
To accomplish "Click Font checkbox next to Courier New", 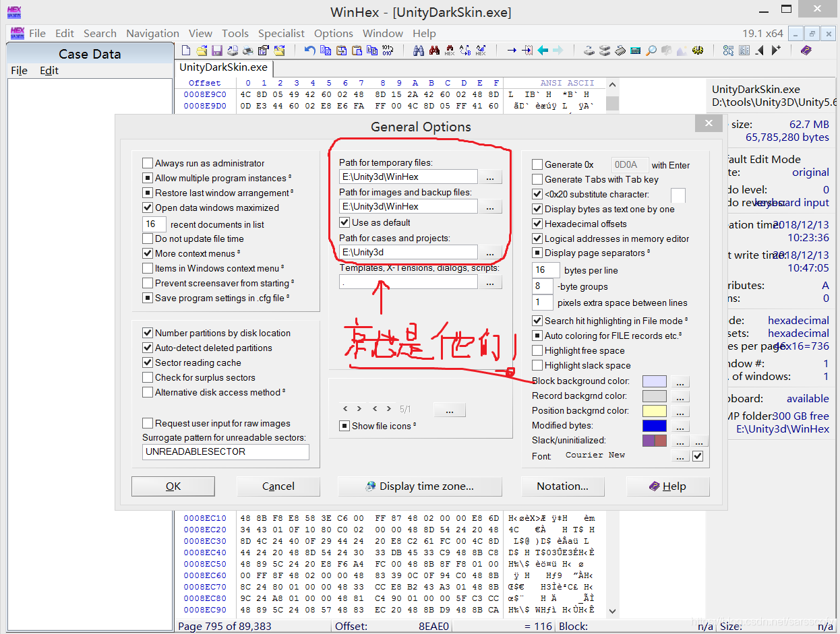I will coord(698,456).
